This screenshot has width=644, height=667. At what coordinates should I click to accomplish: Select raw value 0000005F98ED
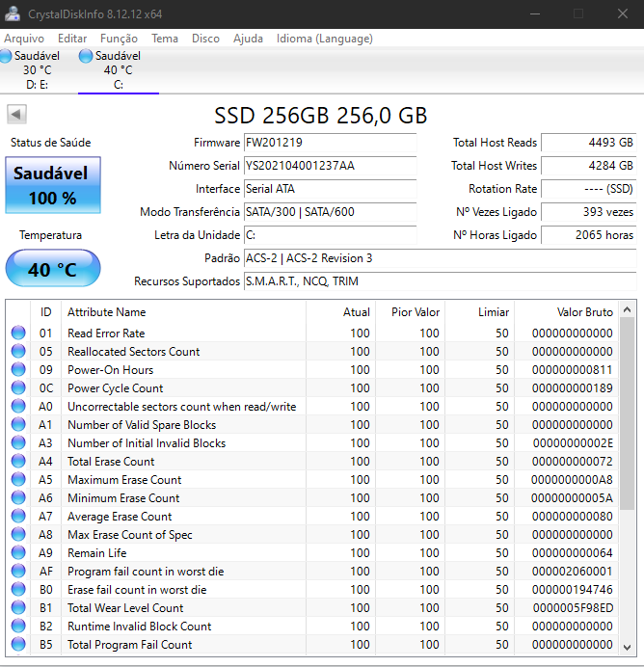pos(573,608)
